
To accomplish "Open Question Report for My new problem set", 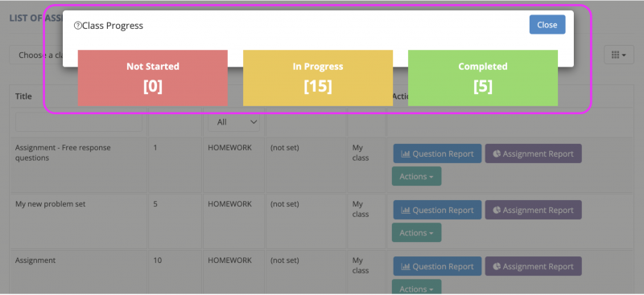I will (x=437, y=210).
